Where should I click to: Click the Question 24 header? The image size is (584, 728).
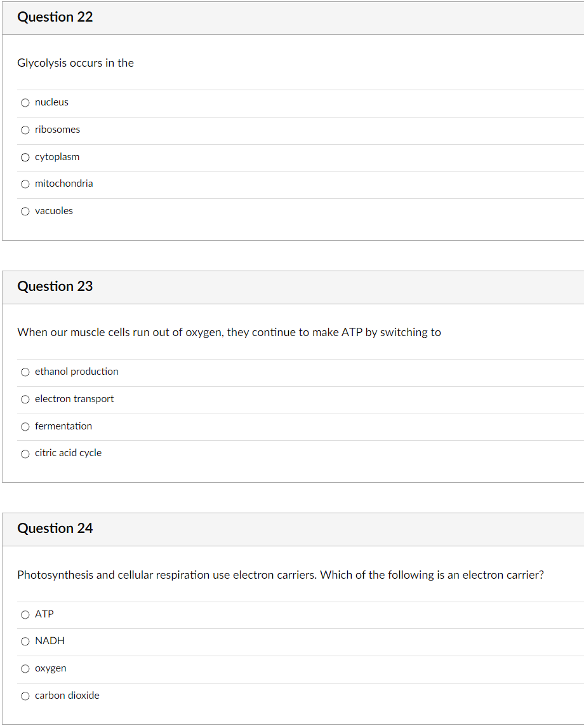pyautogui.click(x=55, y=528)
